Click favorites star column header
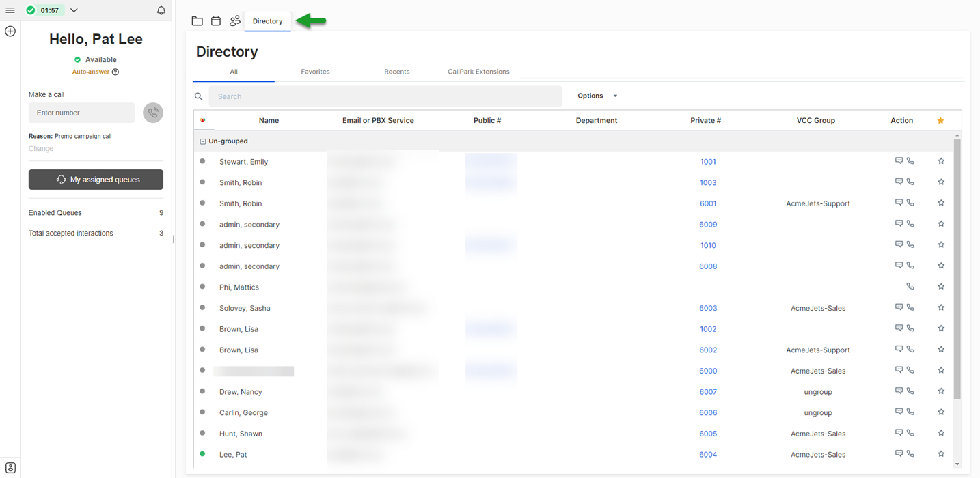 941,120
